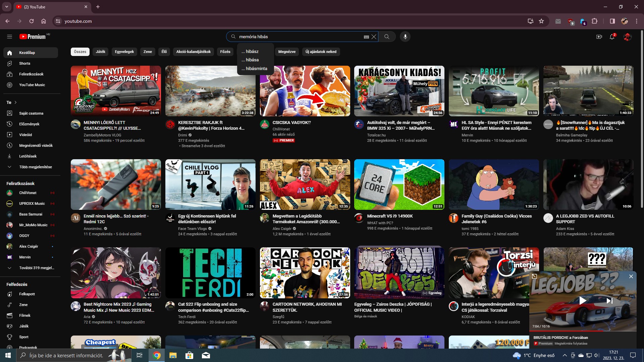Open Előzmények history
644x362 pixels.
31,124
